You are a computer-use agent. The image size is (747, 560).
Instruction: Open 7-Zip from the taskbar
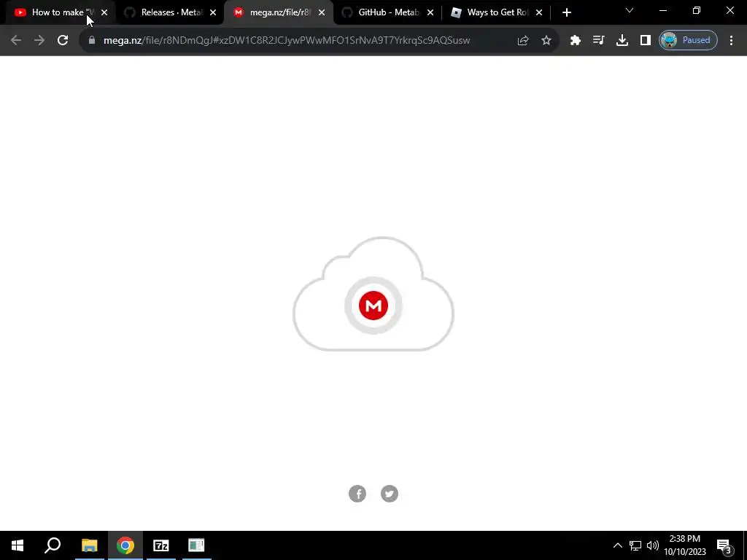(x=161, y=545)
